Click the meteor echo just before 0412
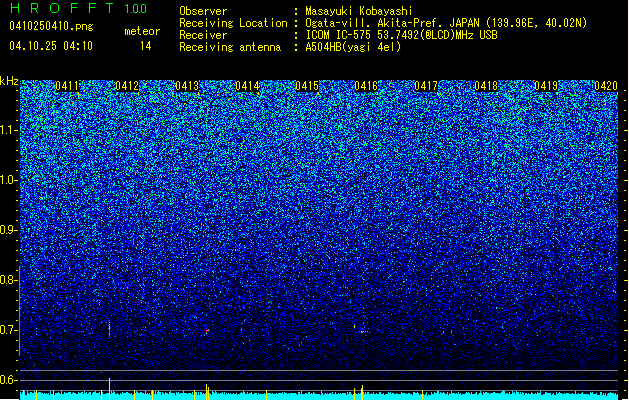The width and height of the screenshot is (629, 400). 109,330
